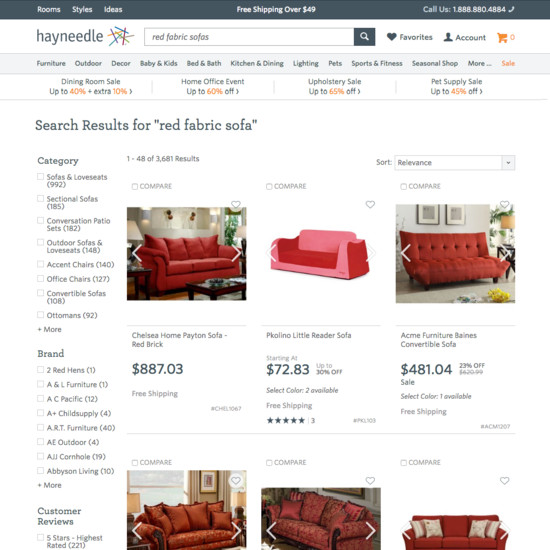Click the search magnifier button
This screenshot has width=550, height=550.
(x=364, y=37)
